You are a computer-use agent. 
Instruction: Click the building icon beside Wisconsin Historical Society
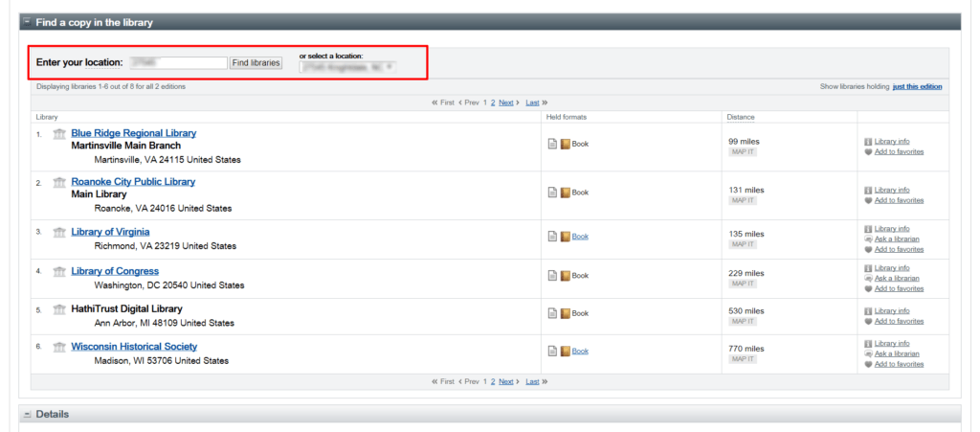59,347
